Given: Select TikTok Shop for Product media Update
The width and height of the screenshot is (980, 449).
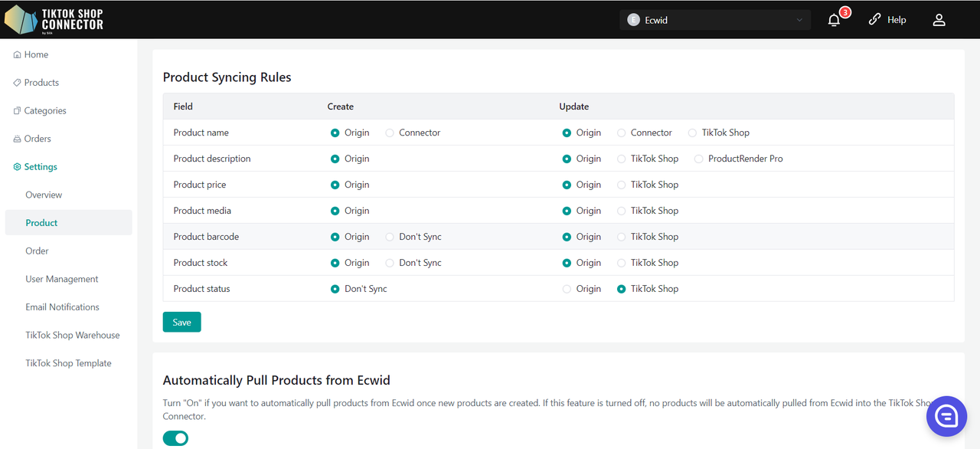Looking at the screenshot, I should tap(622, 211).
